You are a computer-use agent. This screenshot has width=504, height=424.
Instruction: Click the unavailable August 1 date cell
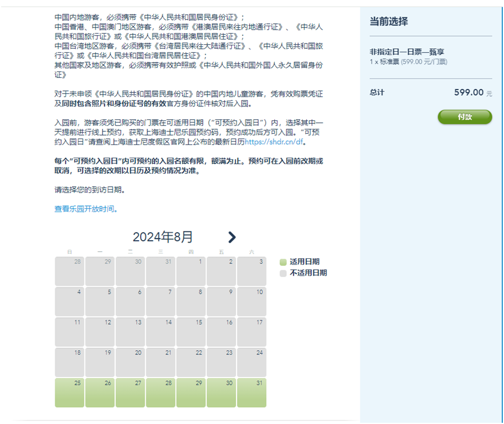click(191, 270)
